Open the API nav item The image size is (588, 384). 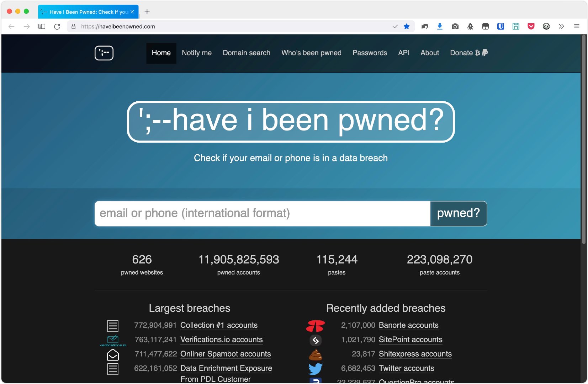click(x=404, y=53)
